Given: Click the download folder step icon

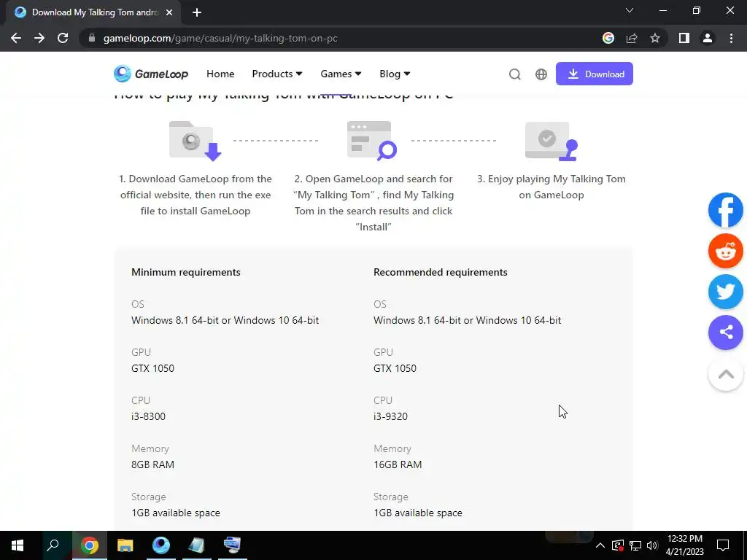Looking at the screenshot, I should [x=196, y=141].
